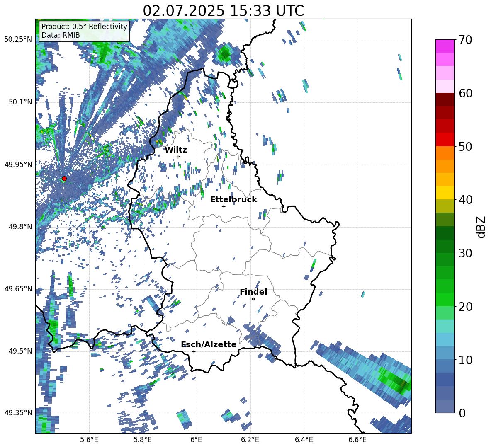The image size is (491, 448).
Task: Click the Esch/Alzette city label
Action: pos(209,344)
